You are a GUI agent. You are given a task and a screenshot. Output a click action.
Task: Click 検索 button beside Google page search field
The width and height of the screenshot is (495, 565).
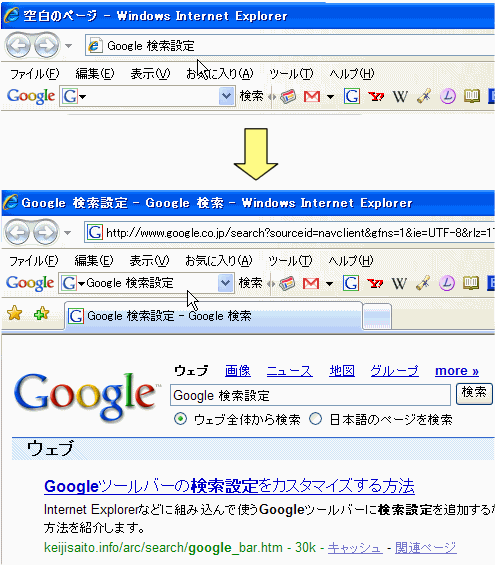474,393
